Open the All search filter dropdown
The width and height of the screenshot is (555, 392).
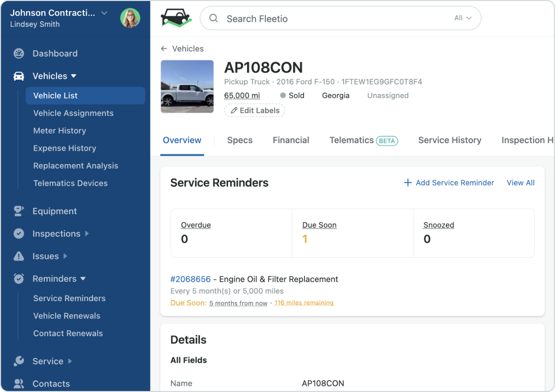(462, 18)
